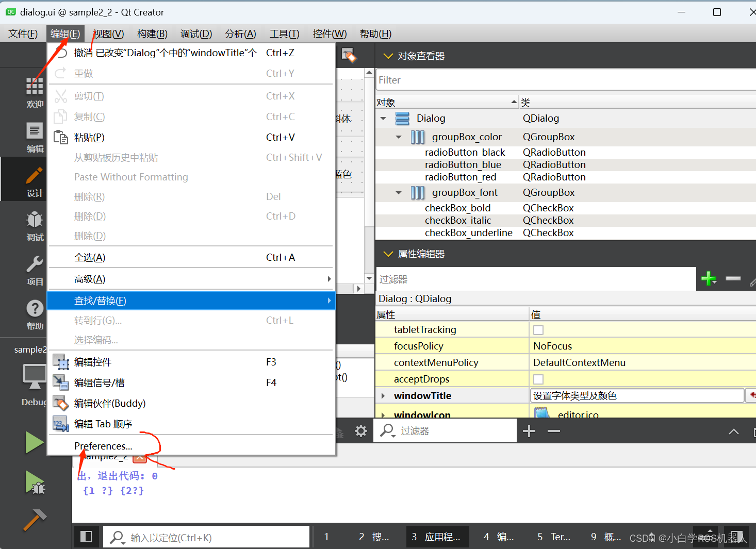The image size is (756, 549).
Task: Toggle the tabletTracking checkbox
Action: (x=538, y=330)
